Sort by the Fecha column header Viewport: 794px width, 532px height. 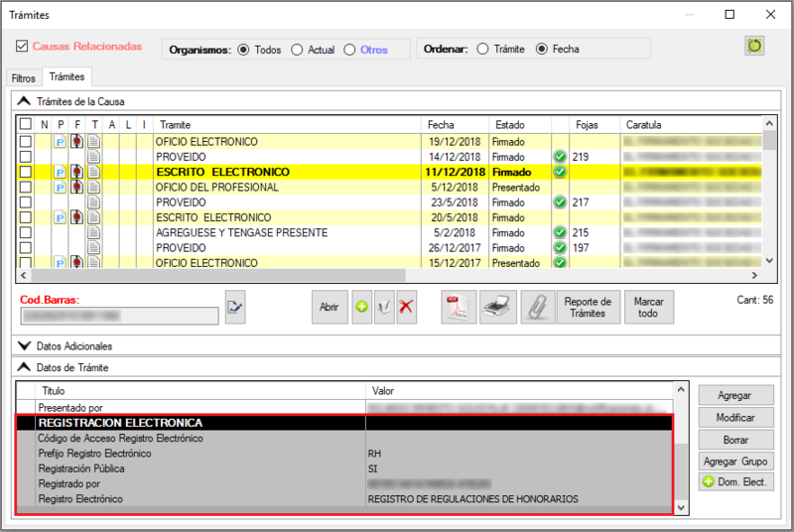[x=455, y=124]
